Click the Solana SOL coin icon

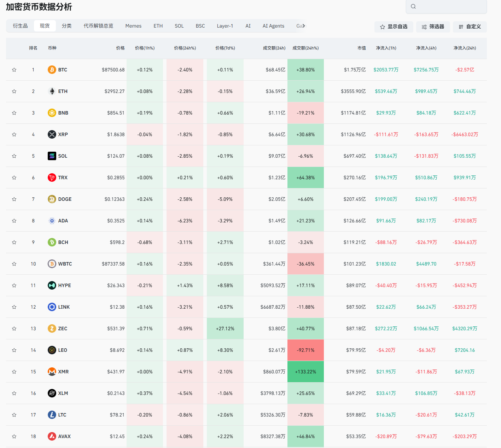pos(52,156)
